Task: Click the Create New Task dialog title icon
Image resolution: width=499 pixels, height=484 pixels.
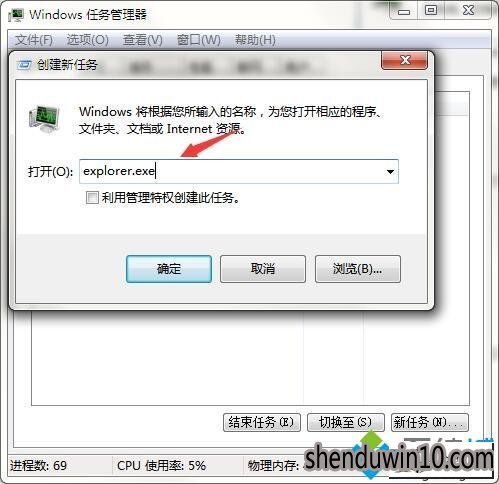Action: [24, 64]
